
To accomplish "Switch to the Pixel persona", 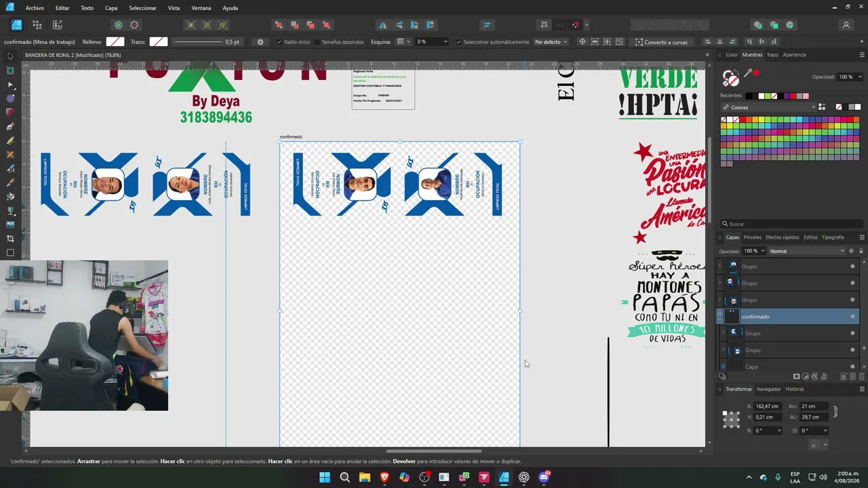I will pos(37,25).
